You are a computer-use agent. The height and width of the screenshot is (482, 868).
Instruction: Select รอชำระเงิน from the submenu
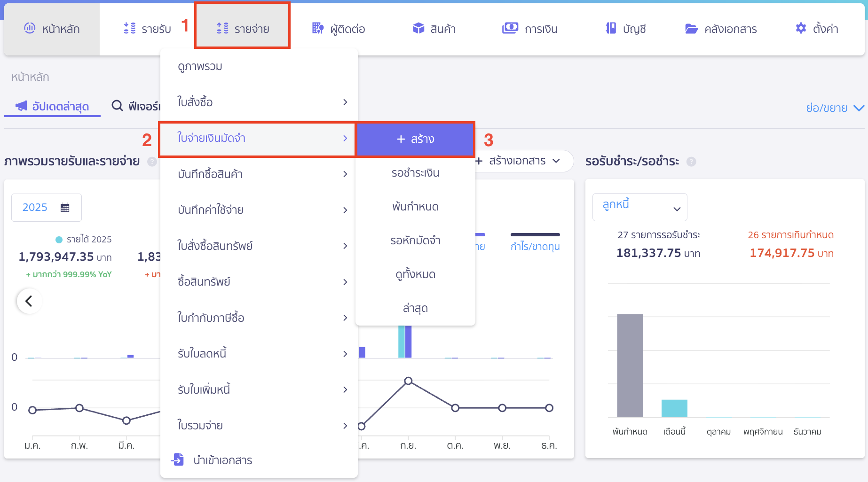(x=415, y=173)
